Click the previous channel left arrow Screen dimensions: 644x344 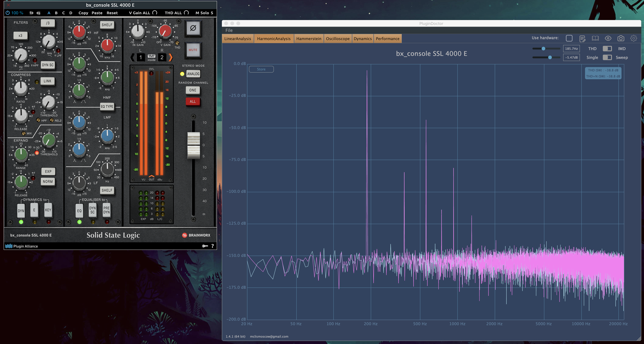click(x=132, y=57)
